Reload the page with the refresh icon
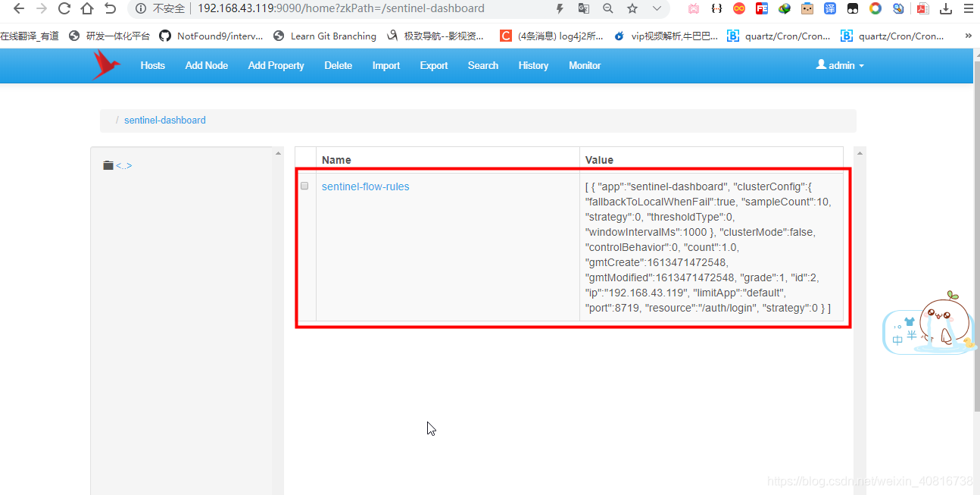This screenshot has width=980, height=495. pos(64,8)
